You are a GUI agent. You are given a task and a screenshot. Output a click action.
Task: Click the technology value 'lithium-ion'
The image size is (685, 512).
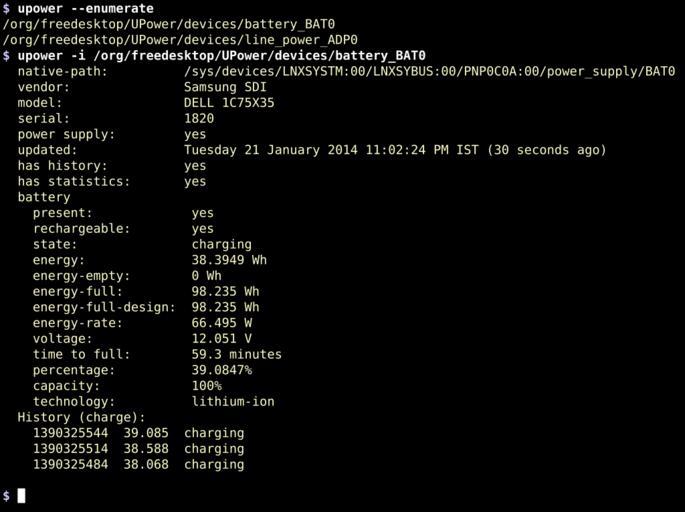[233, 401]
